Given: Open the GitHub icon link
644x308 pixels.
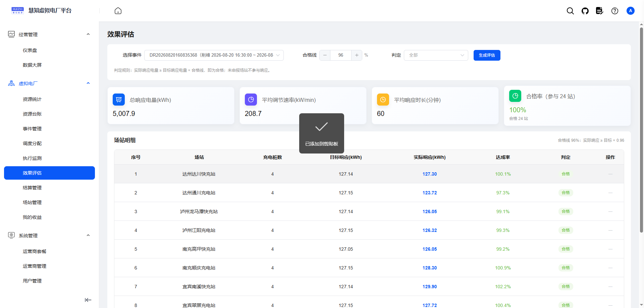Looking at the screenshot, I should tap(585, 11).
